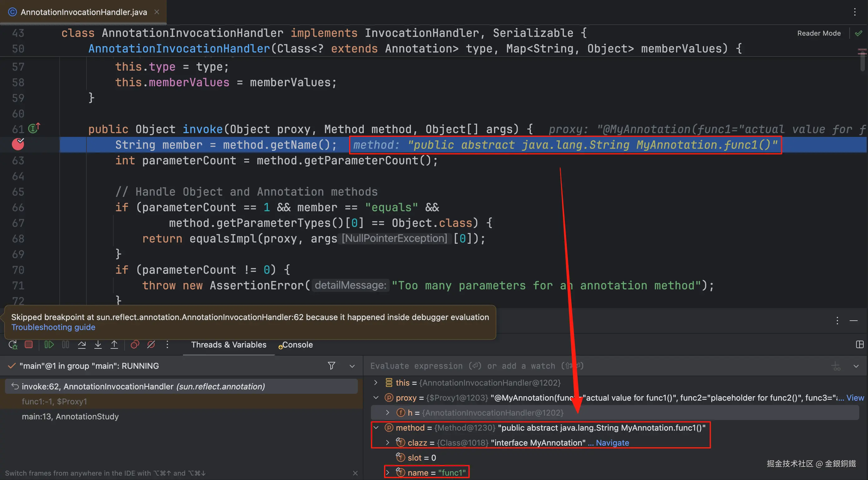Click the Navigate link for clazz

pos(612,442)
